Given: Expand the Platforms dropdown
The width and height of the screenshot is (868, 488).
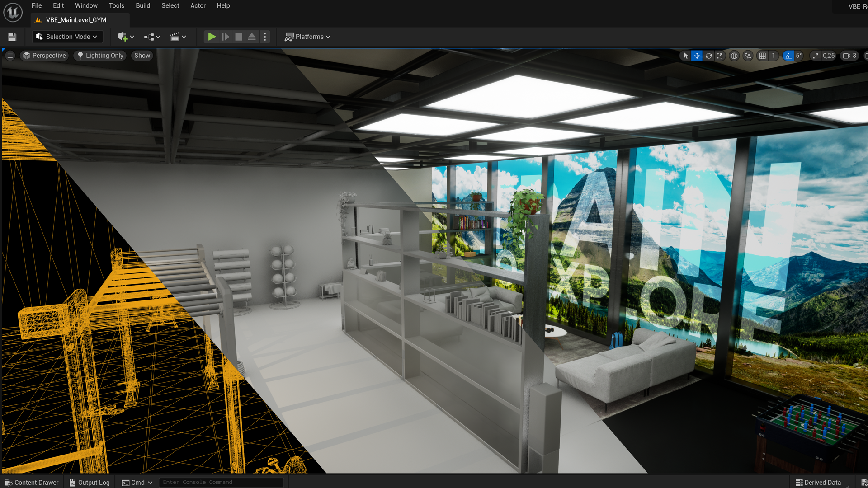Looking at the screenshot, I should click(x=307, y=37).
